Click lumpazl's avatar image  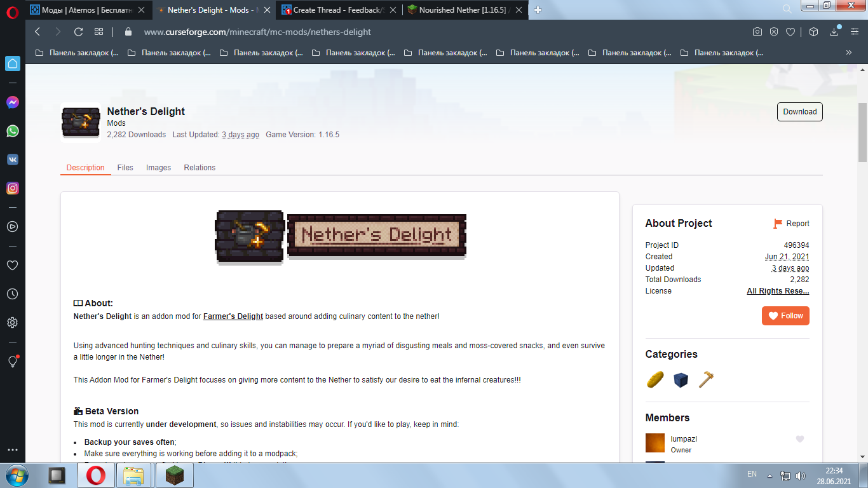pyautogui.click(x=655, y=443)
